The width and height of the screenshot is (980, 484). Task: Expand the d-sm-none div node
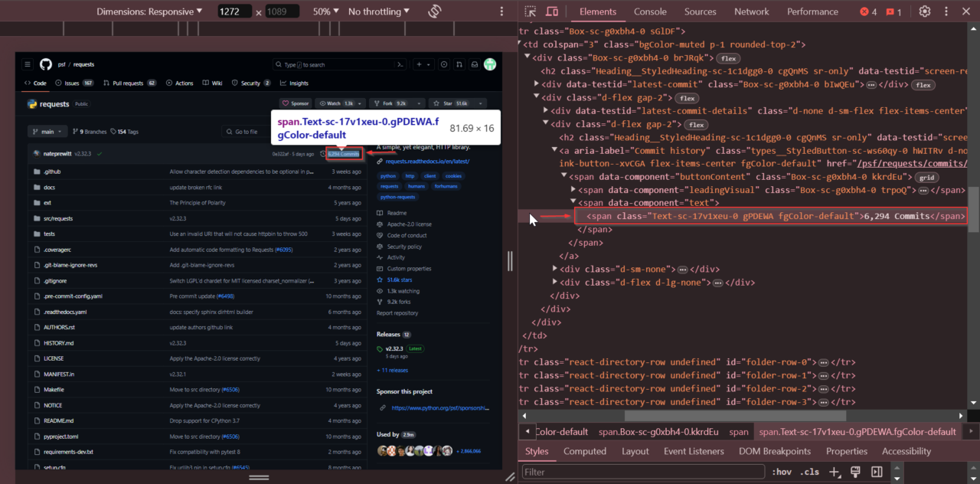click(555, 269)
